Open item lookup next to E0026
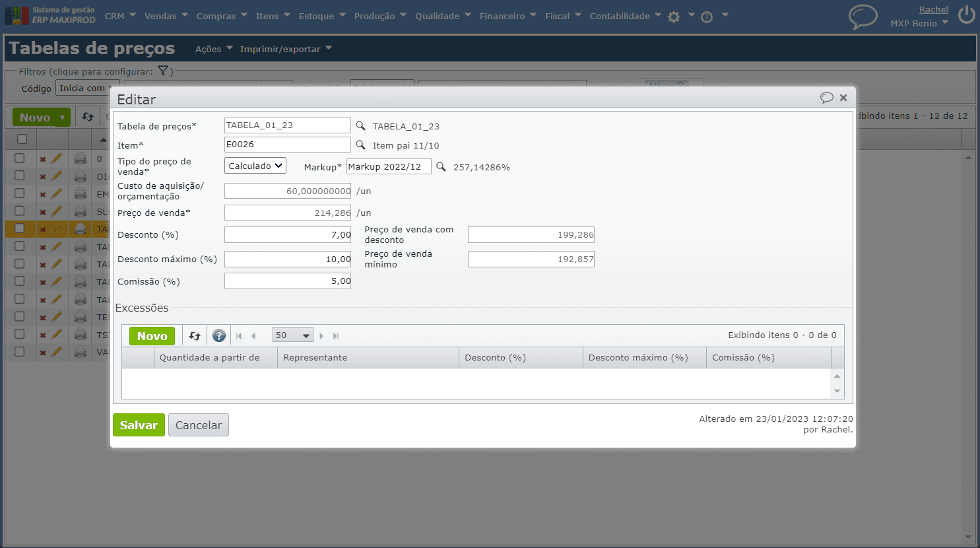 coord(360,145)
